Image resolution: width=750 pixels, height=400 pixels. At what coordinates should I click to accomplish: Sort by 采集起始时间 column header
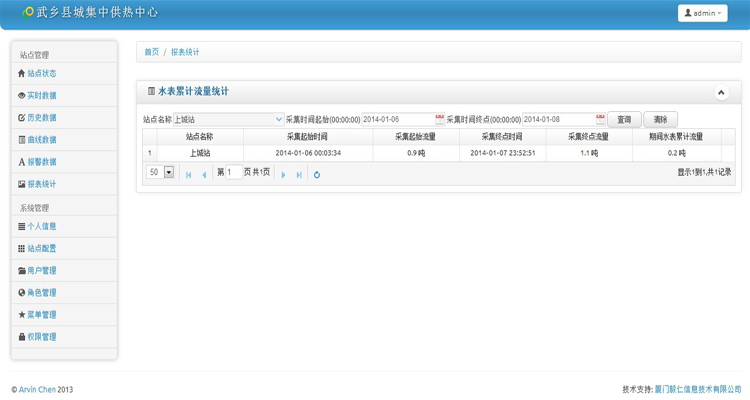[308, 137]
